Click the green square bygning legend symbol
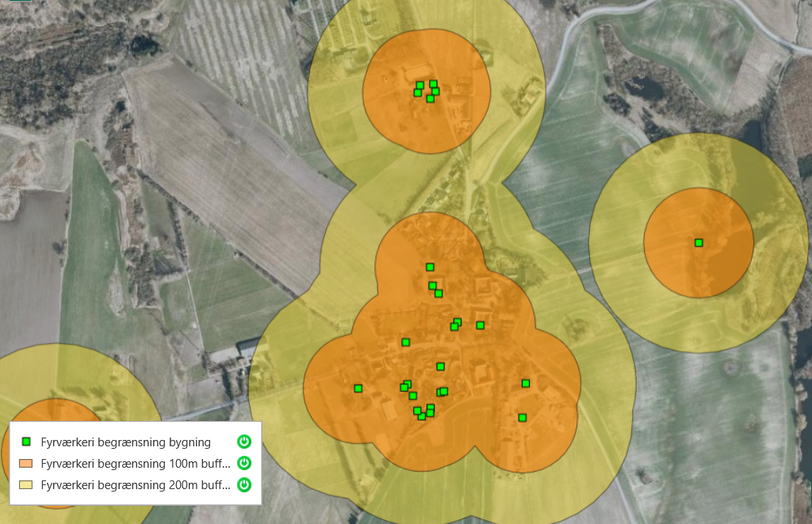The image size is (812, 524). click(26, 442)
